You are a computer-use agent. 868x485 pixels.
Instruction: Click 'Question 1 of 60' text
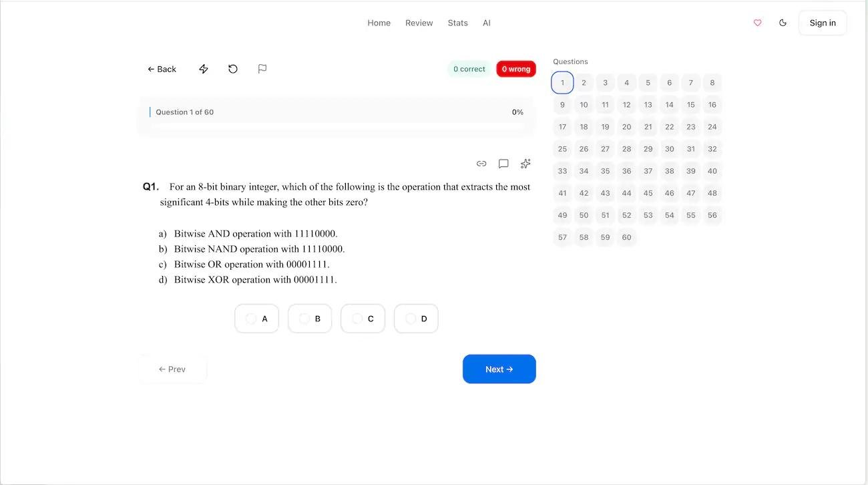click(185, 112)
